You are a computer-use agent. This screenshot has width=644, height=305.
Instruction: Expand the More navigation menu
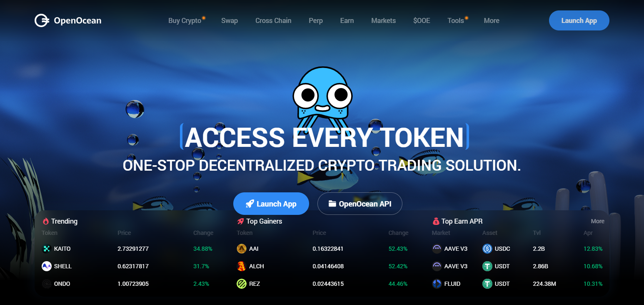pos(492,20)
